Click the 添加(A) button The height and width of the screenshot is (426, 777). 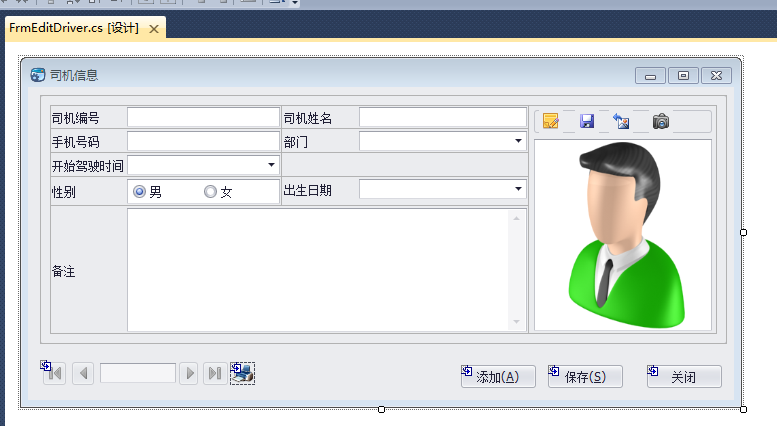pos(499,376)
